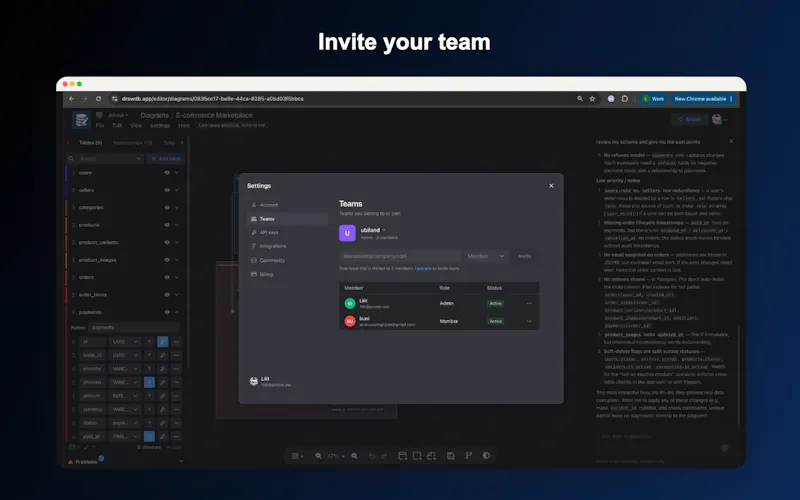Open the API keys settings section
This screenshot has height=500, width=800.
[287, 232]
